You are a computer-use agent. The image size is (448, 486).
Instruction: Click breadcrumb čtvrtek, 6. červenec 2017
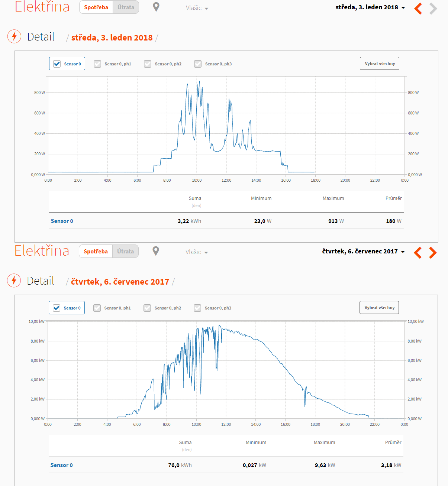pos(120,282)
